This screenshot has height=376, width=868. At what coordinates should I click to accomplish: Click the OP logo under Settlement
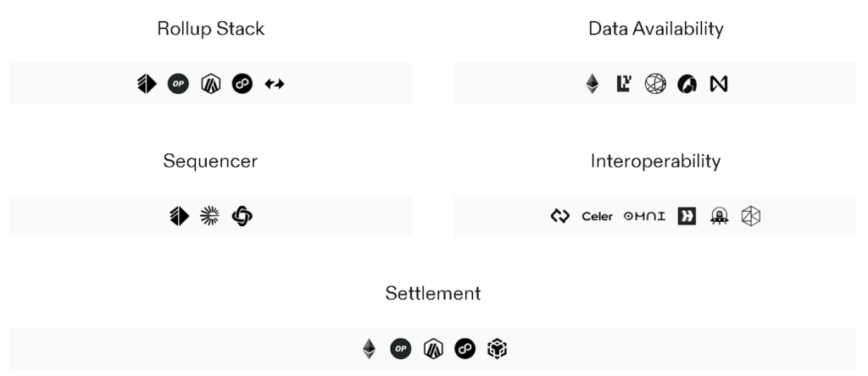coord(400,348)
